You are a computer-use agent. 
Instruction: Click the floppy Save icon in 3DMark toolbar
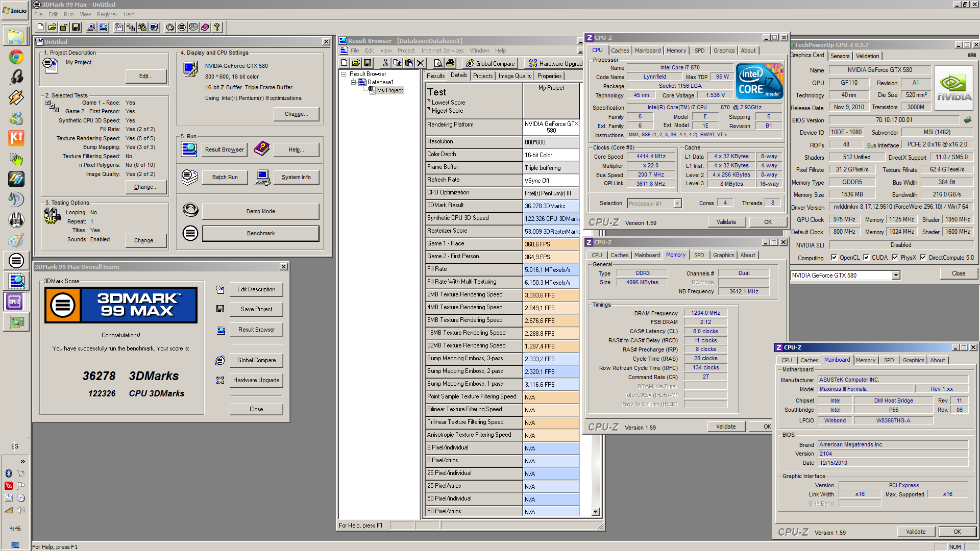coord(76,27)
